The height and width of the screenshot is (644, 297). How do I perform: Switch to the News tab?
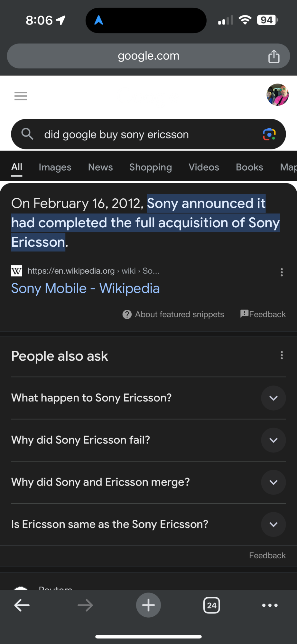tap(100, 167)
